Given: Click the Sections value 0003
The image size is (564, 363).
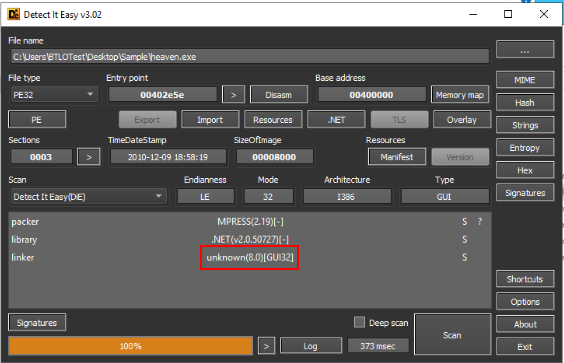Looking at the screenshot, I should click(41, 157).
